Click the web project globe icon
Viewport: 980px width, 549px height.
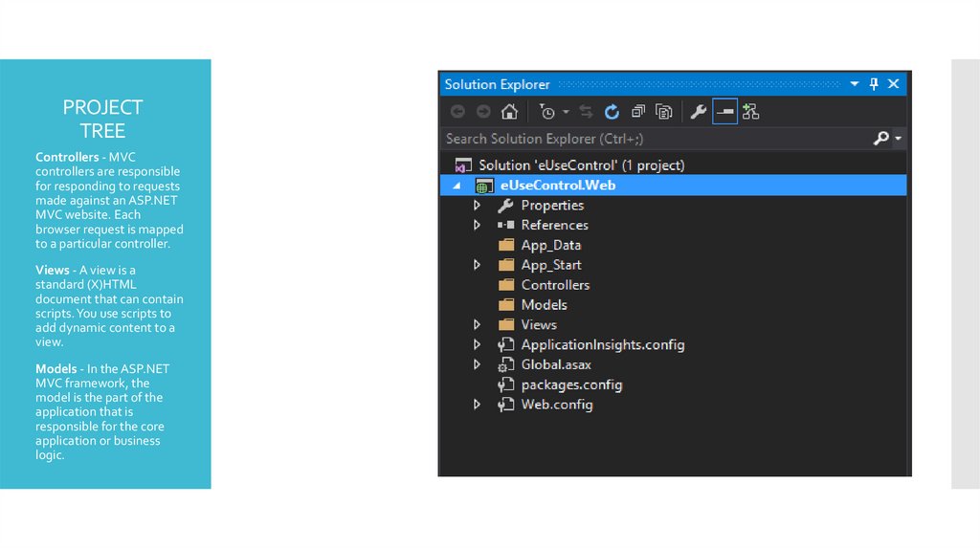[x=484, y=186]
